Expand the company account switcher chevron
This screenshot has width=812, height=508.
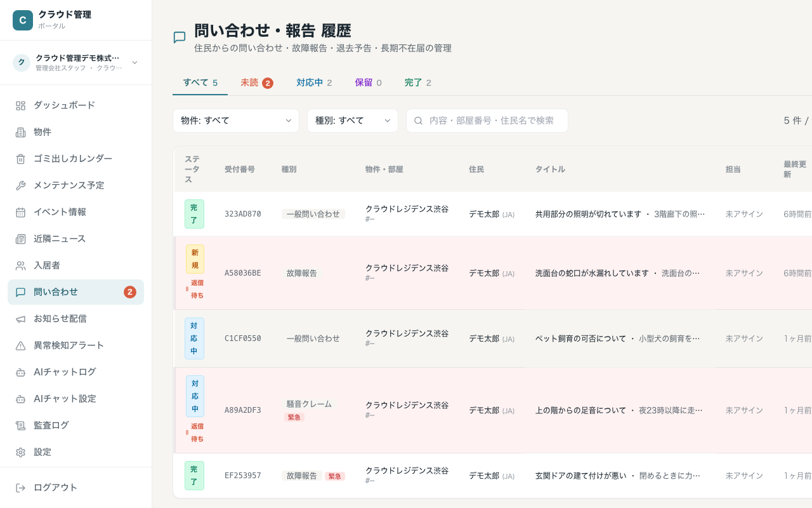pyautogui.click(x=134, y=62)
